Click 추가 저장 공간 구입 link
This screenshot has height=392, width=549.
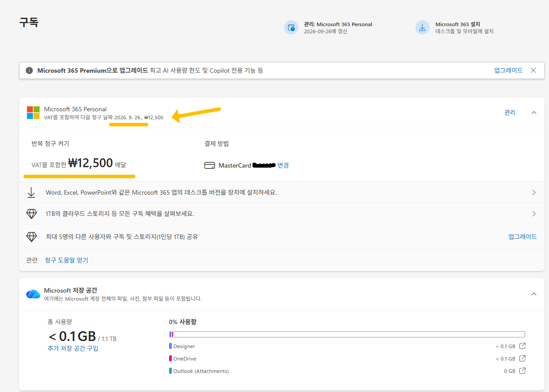pos(73,349)
